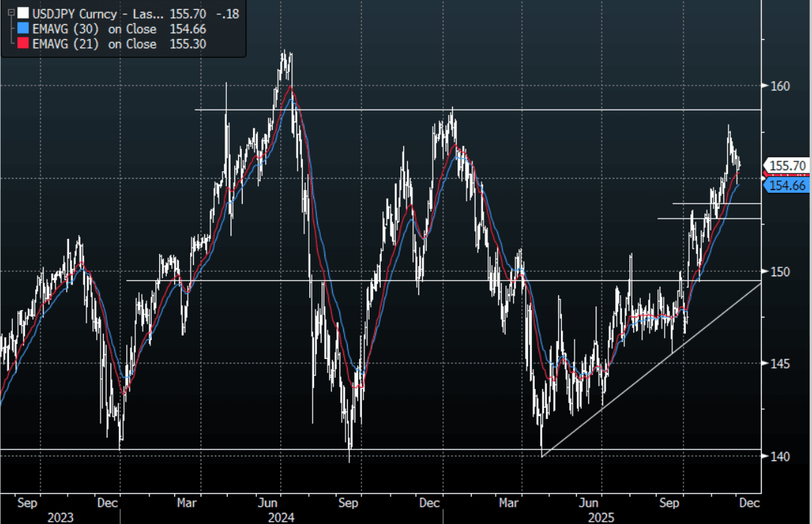Image resolution: width=812 pixels, height=524 pixels.
Task: Click the blue 154.66 price tag on axis
Action: pyautogui.click(x=787, y=185)
